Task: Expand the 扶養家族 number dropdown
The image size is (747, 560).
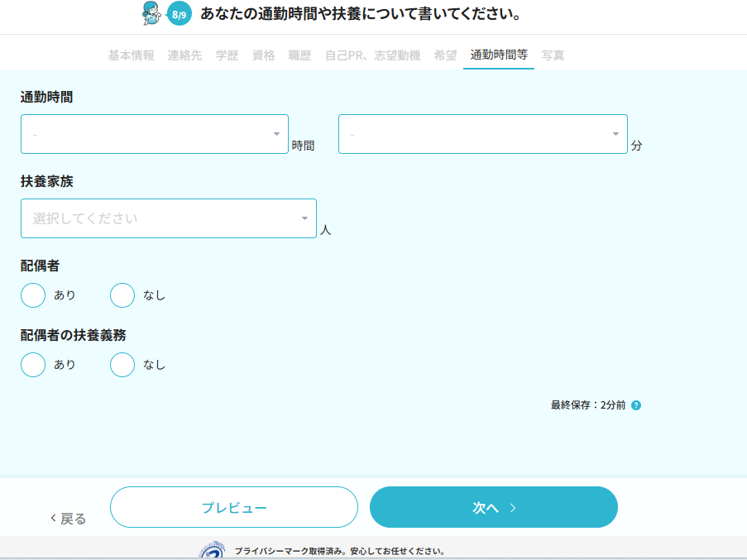Action: [169, 218]
